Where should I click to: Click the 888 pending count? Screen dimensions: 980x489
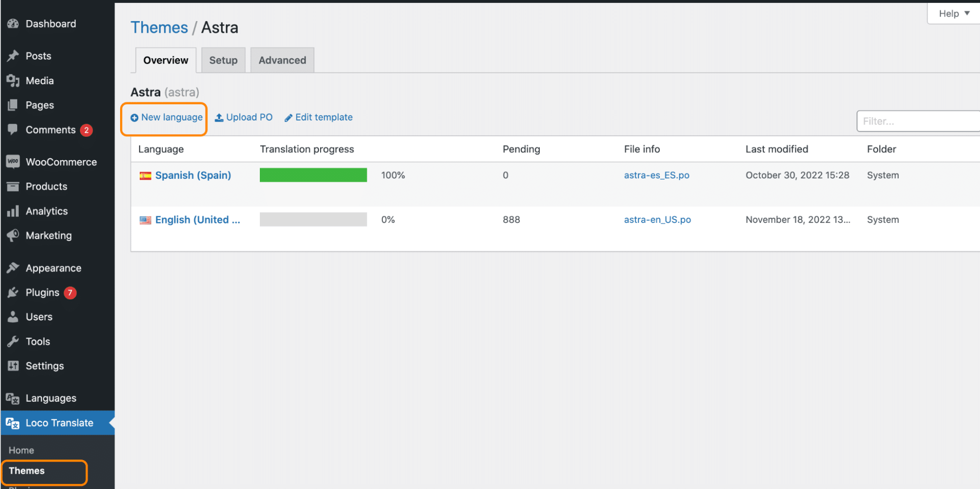point(511,220)
